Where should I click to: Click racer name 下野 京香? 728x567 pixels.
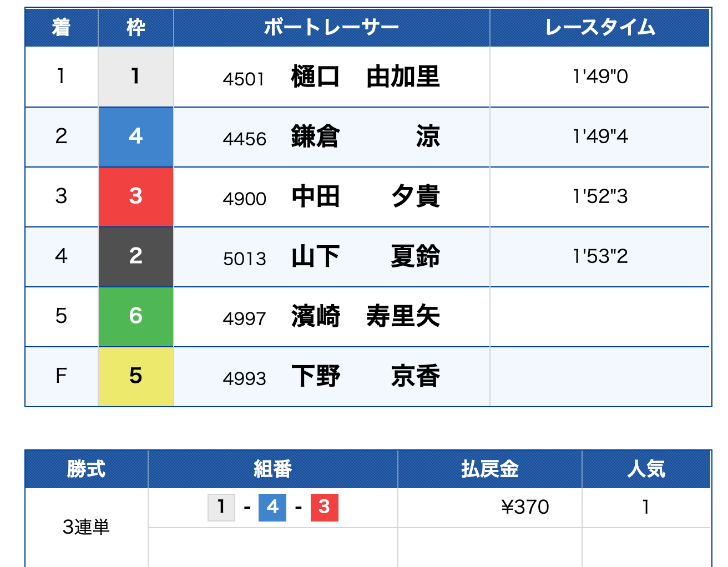coord(365,376)
